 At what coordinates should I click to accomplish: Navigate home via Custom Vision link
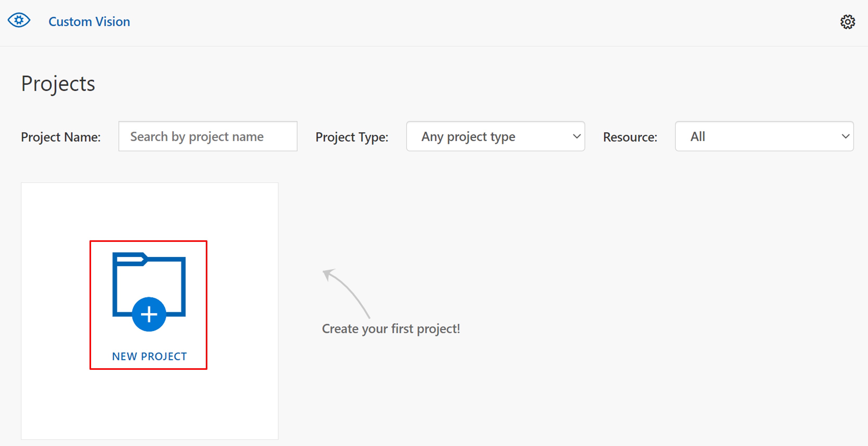pos(89,22)
